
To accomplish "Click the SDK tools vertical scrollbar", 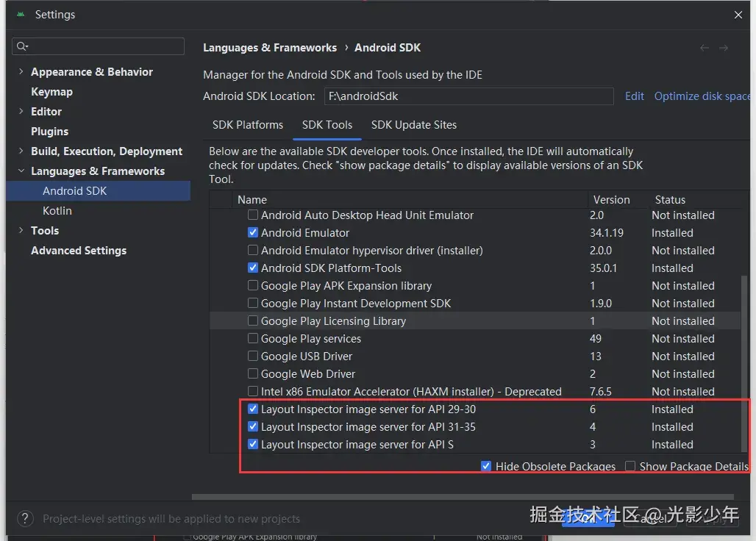I will tap(744, 364).
